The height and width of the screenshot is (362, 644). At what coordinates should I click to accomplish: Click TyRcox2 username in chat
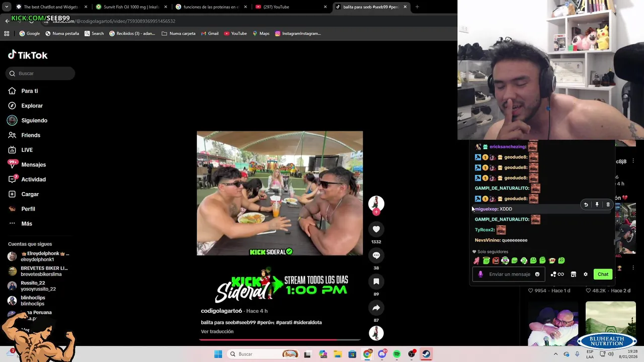click(x=484, y=230)
